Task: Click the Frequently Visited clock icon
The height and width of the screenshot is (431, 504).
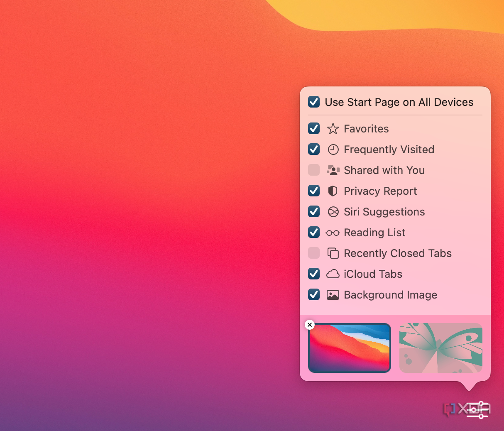Action: click(333, 149)
